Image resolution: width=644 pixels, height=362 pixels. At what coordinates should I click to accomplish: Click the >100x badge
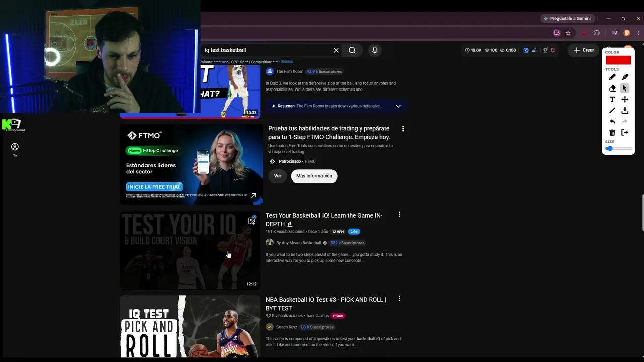[x=338, y=316]
